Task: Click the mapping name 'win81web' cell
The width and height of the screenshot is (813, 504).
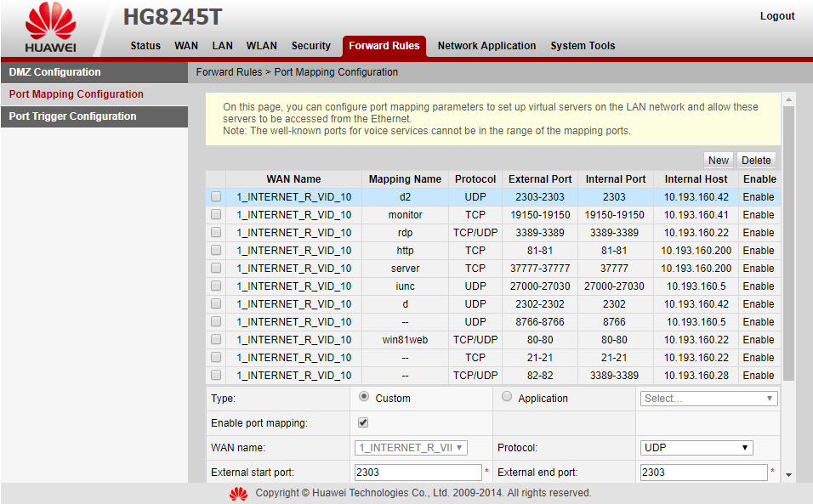Action: click(x=405, y=340)
